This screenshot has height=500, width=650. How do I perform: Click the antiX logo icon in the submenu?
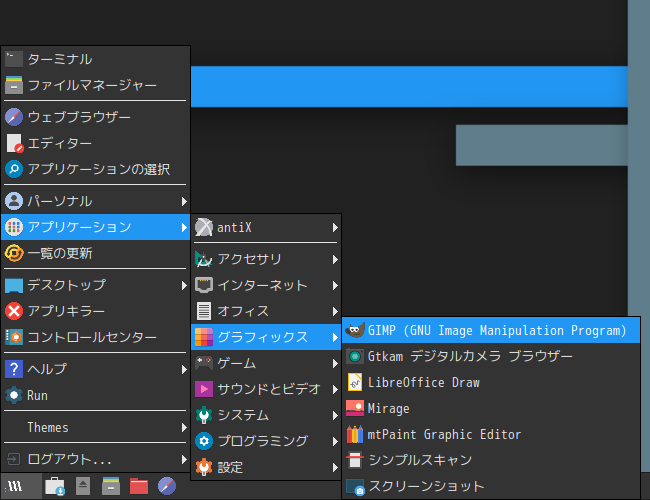coord(204,227)
